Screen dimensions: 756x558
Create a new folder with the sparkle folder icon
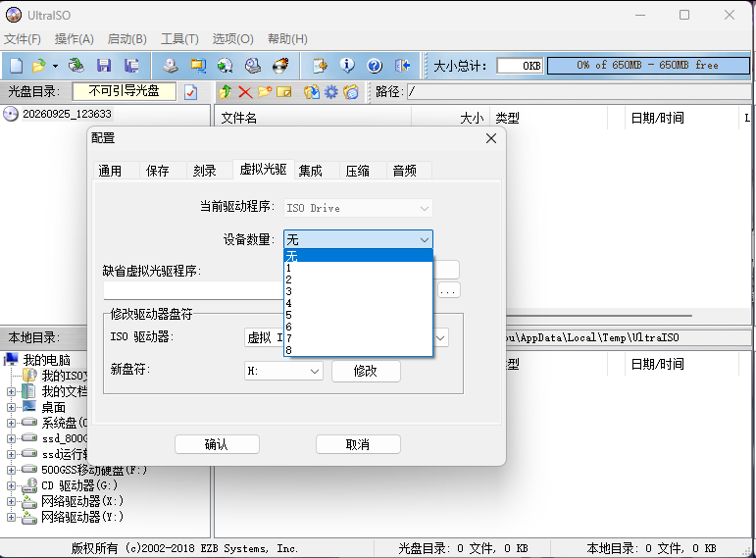point(265,91)
